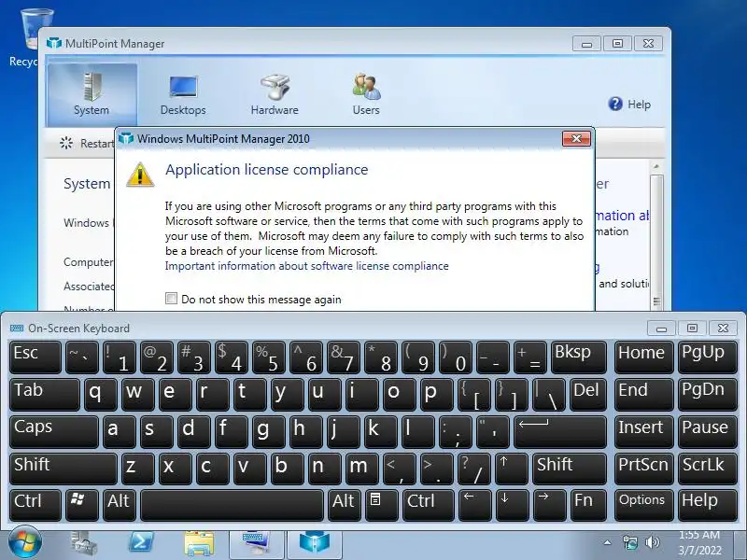Toggle the ScrLk key
Image resolution: width=747 pixels, height=560 pixels.
[x=708, y=469]
